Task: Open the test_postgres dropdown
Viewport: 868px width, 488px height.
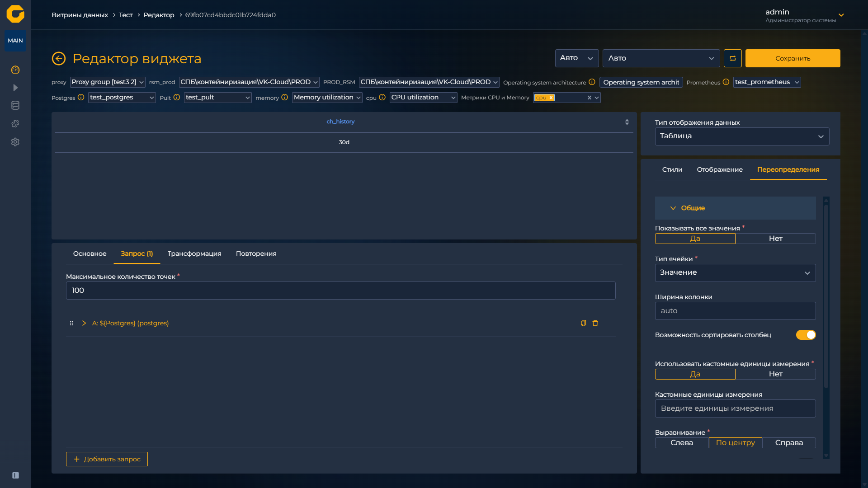Action: pos(122,98)
